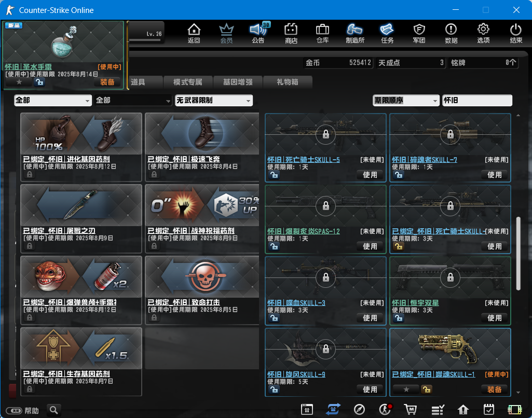Open the 制造所 crafting workshop

(355, 33)
